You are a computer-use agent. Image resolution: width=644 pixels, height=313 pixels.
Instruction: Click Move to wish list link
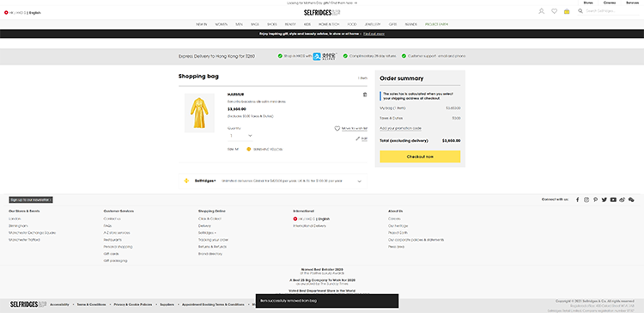point(355,129)
